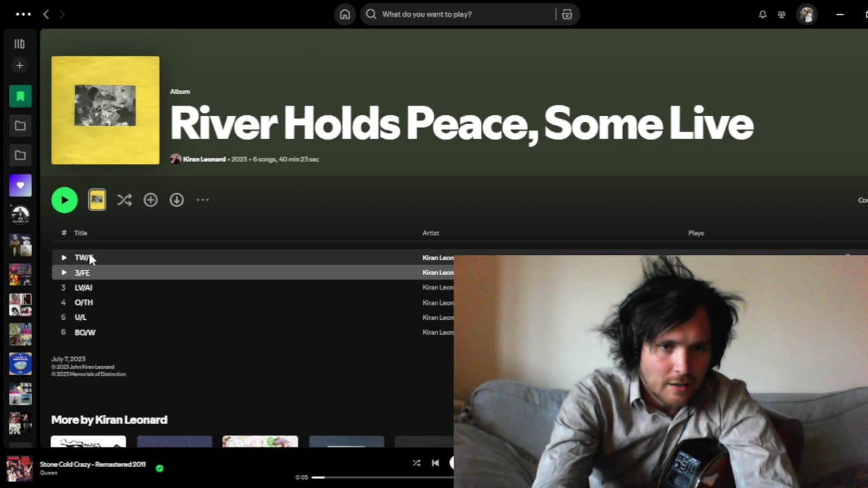Toggle green saved checkmark for Stone Cold Crazy

159,468
